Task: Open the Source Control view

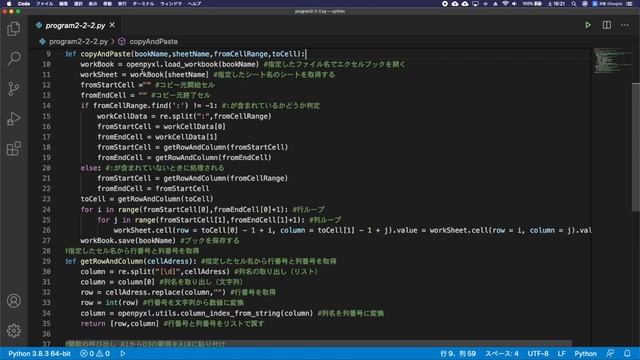Action: (13, 89)
